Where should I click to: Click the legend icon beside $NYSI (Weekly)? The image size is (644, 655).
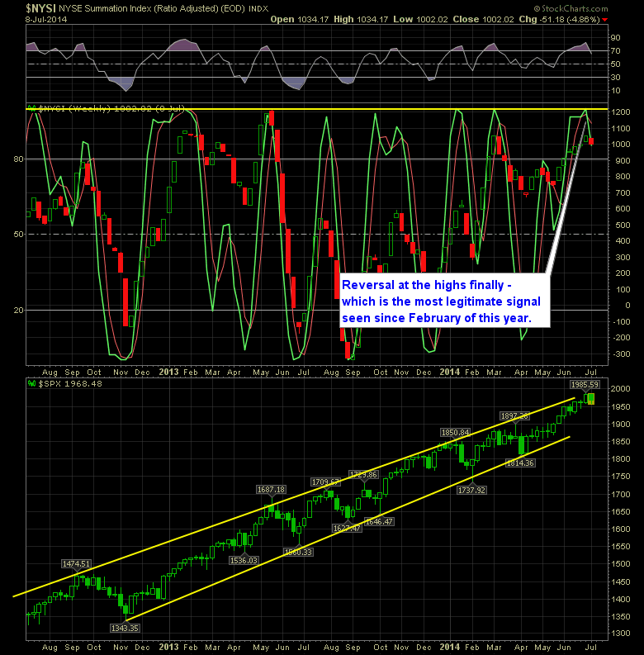tap(31, 108)
